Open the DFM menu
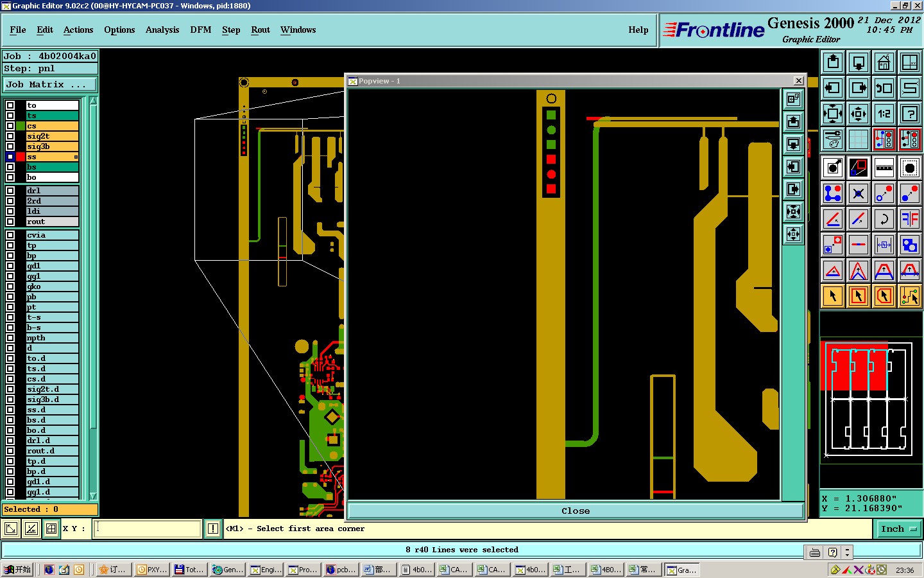 [x=201, y=30]
